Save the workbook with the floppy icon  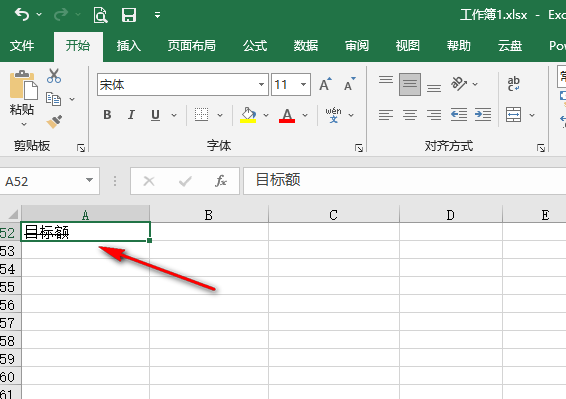tap(129, 15)
